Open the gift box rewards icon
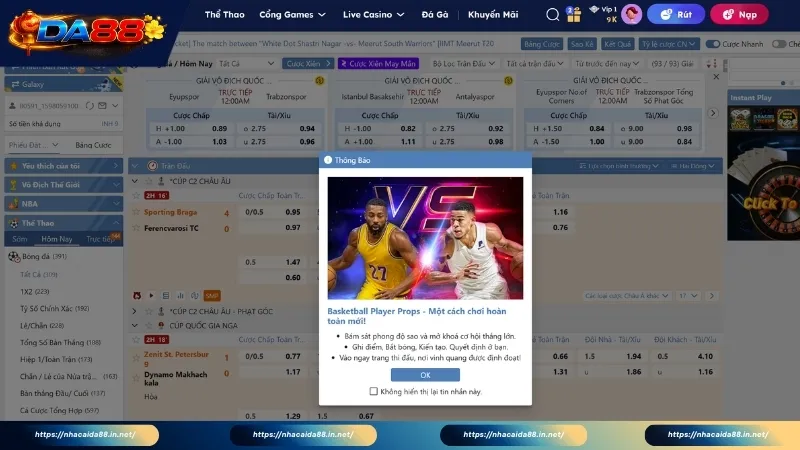 point(573,14)
